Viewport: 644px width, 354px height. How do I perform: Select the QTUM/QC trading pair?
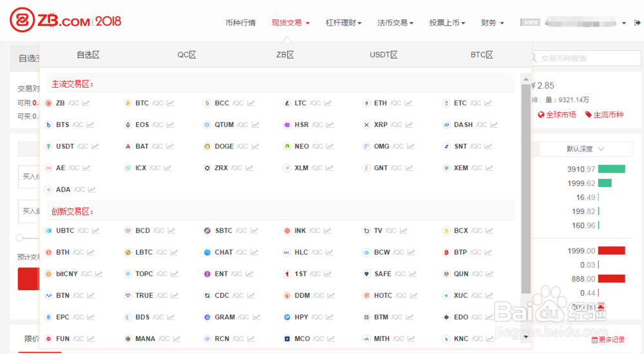pyautogui.click(x=231, y=124)
